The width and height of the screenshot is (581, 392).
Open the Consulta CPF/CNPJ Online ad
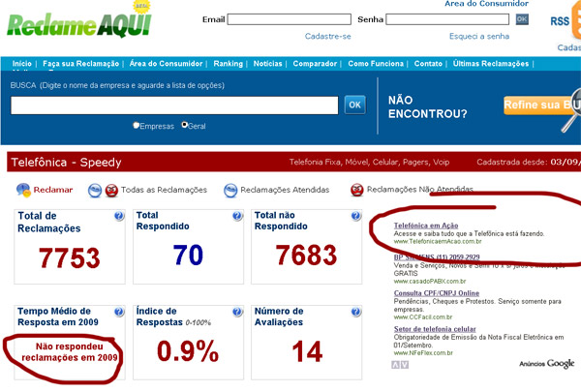(437, 293)
